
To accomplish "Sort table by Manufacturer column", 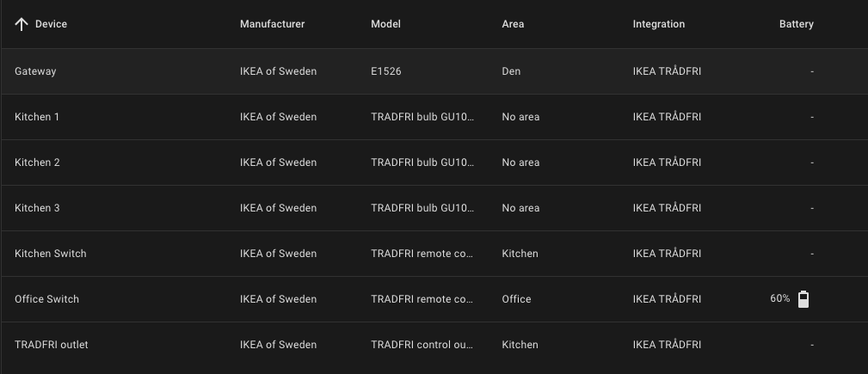I will [x=272, y=24].
